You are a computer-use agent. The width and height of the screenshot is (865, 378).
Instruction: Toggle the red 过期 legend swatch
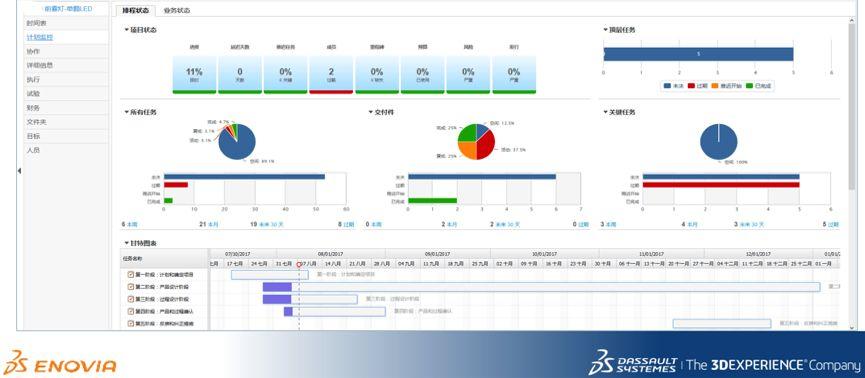click(691, 86)
